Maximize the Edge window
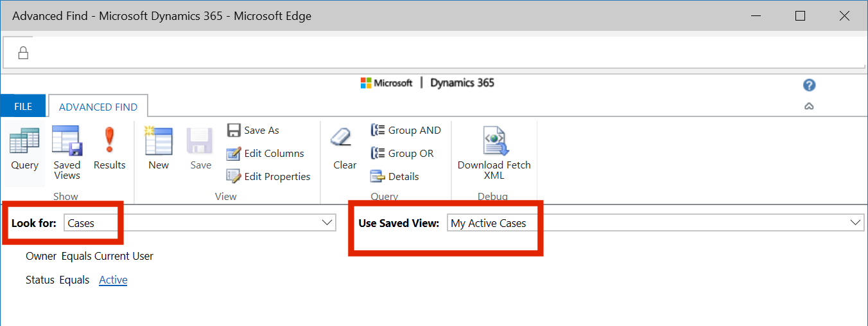The height and width of the screenshot is (326, 868). pyautogui.click(x=800, y=16)
